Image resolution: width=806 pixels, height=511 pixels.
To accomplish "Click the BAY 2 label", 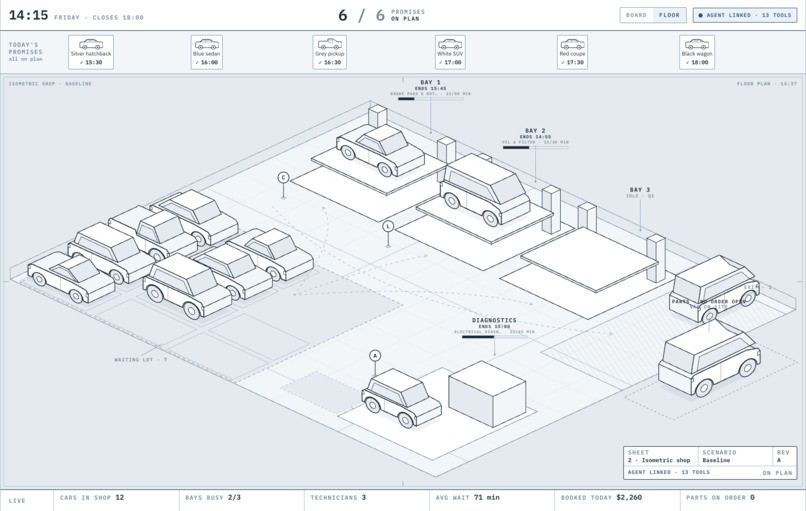I will (x=535, y=131).
